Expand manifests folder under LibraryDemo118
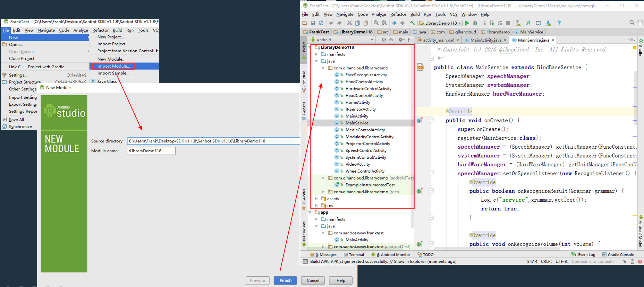Screen dimensions: 644x287 316,54
